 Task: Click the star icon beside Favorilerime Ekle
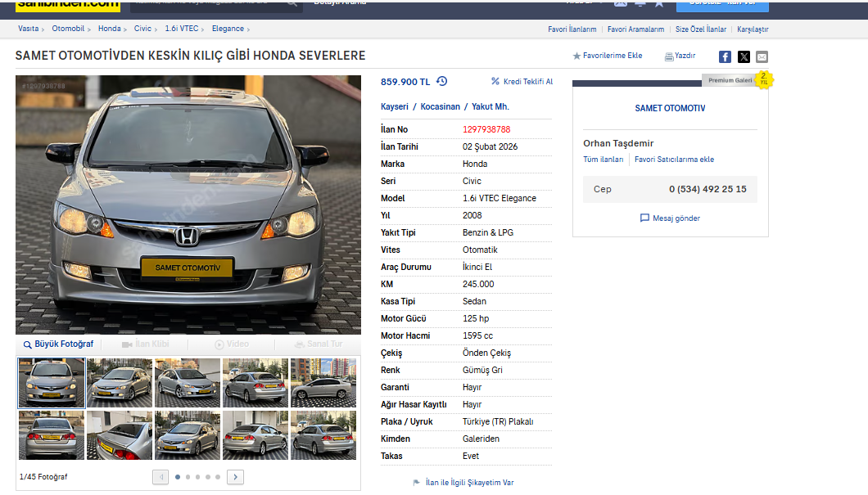coord(576,56)
